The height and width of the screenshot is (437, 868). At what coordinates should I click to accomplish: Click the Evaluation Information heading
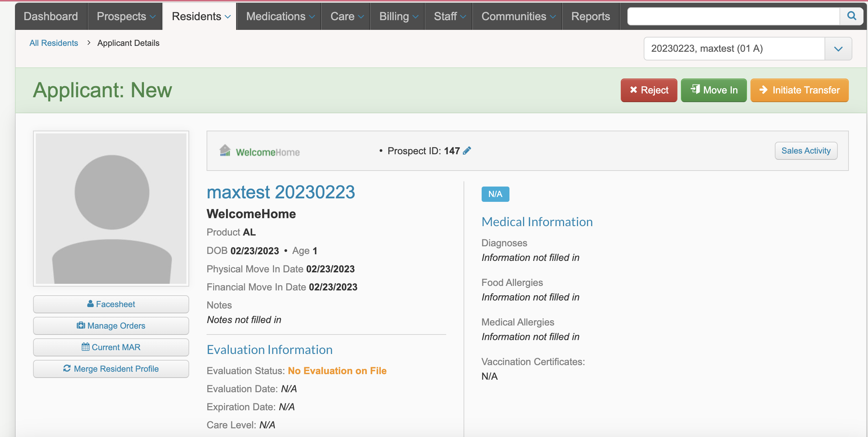[270, 349]
